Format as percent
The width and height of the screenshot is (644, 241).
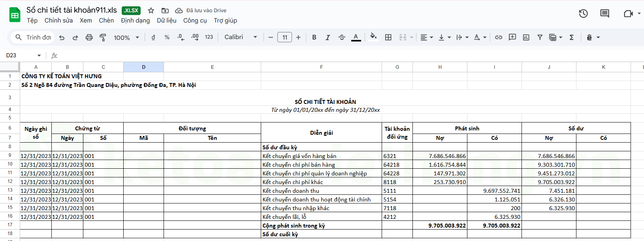(167, 38)
